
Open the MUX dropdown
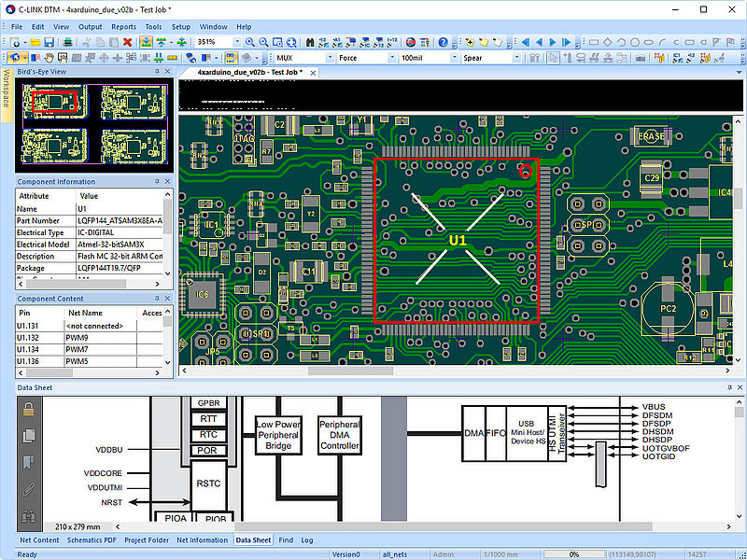pyautogui.click(x=330, y=58)
